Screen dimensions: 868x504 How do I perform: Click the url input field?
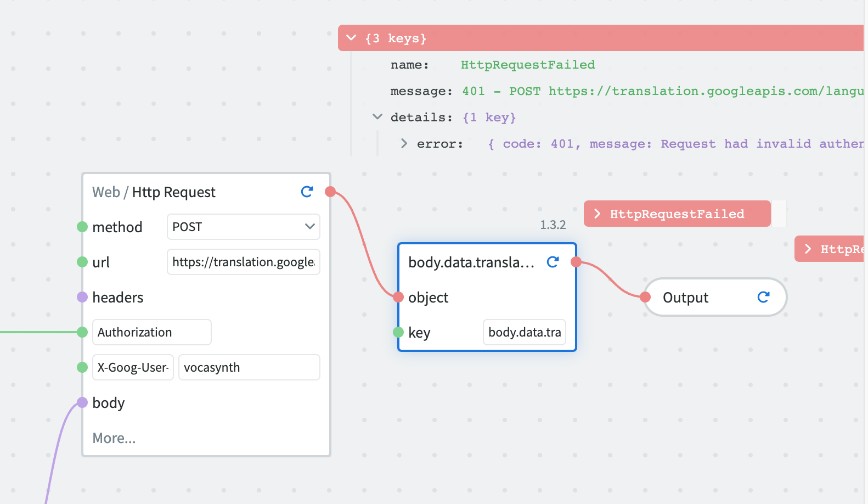[243, 262]
